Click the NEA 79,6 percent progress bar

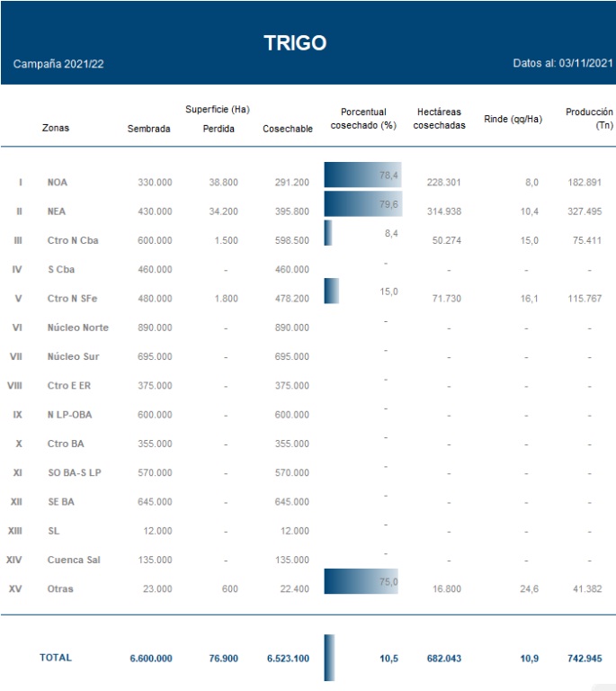point(362,204)
